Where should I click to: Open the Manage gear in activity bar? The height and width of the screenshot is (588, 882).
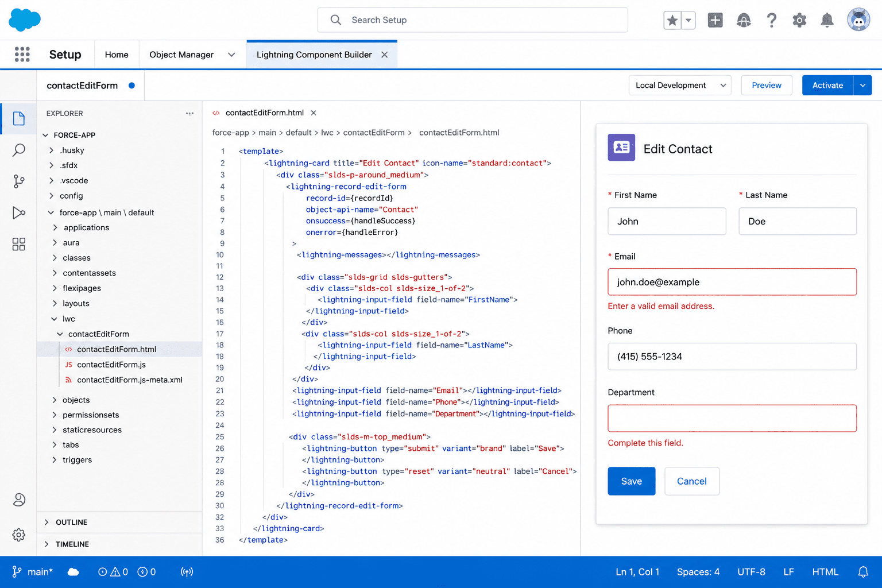click(18, 535)
